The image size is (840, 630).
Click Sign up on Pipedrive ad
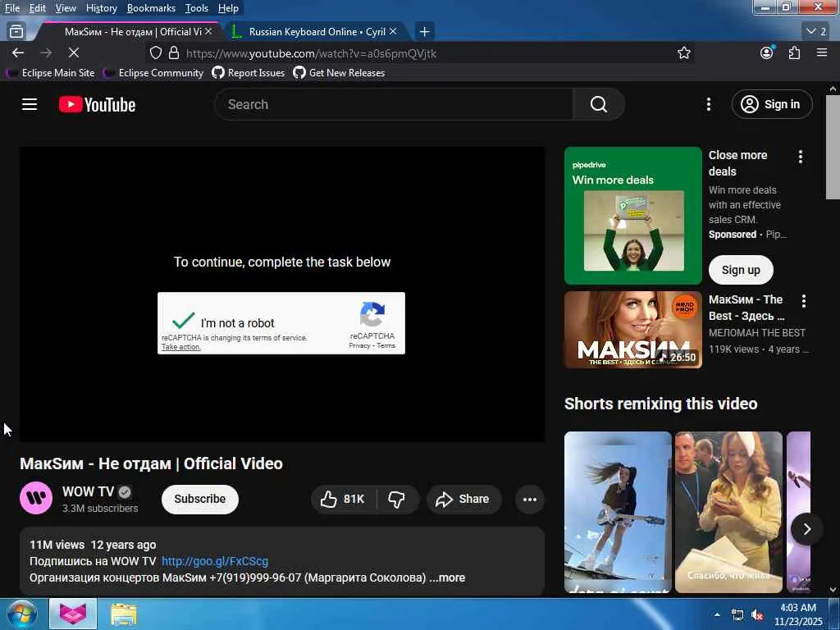point(741,270)
